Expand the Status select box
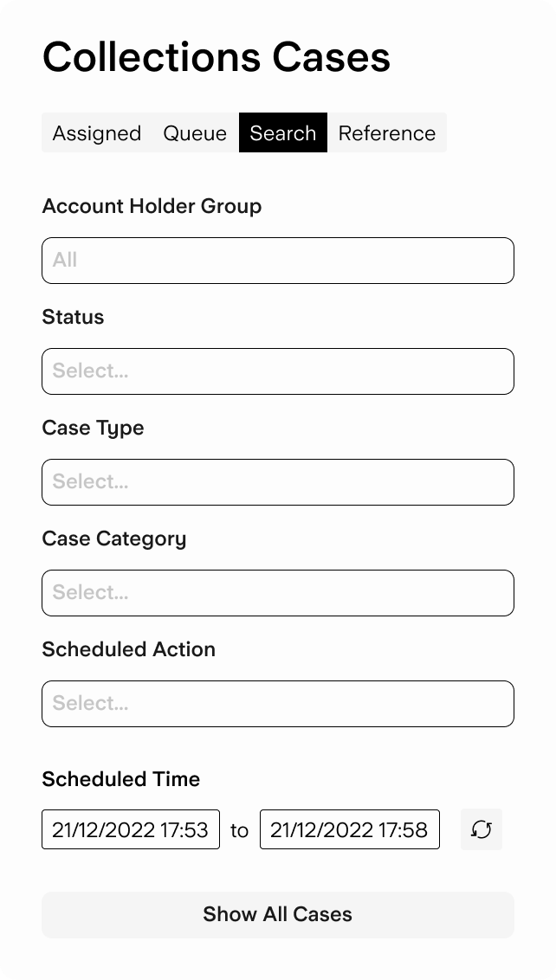Image resolution: width=556 pixels, height=980 pixels. coord(277,371)
